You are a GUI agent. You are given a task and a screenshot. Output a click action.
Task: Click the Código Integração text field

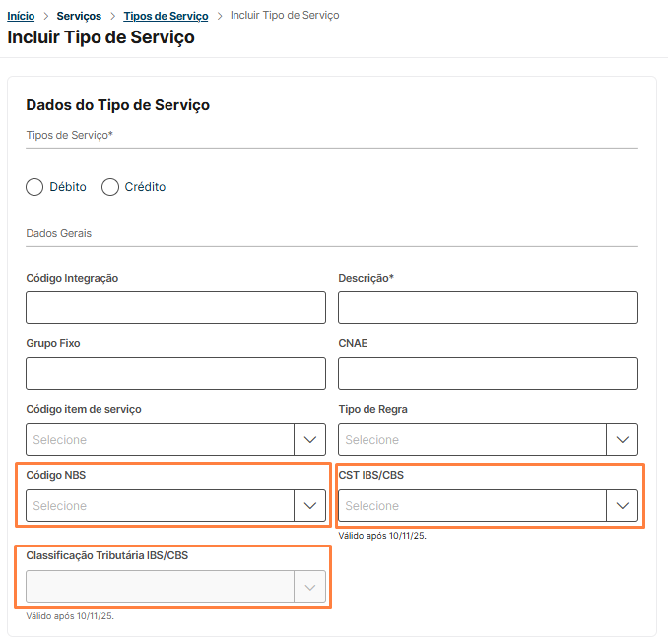coord(175,308)
